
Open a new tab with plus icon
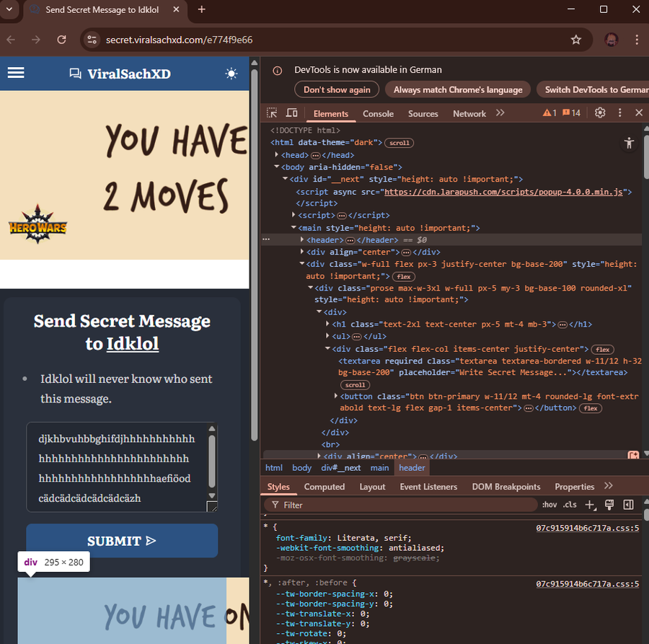pos(202,9)
